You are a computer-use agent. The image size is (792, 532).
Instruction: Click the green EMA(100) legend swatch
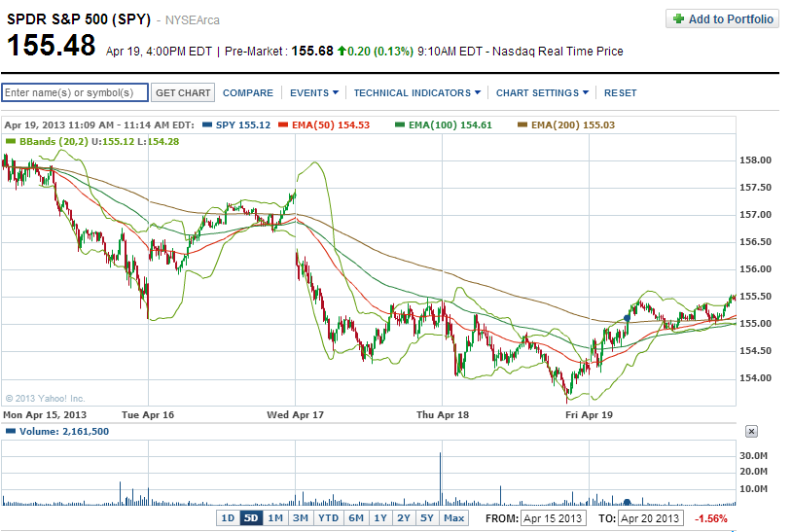[x=400, y=125]
